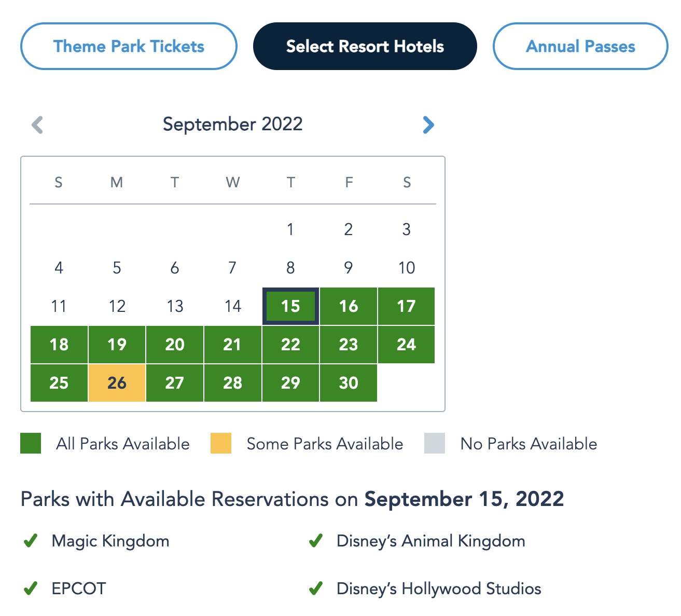The height and width of the screenshot is (616, 681).
Task: Switch to Theme Park Tickets tab
Action: (x=129, y=46)
